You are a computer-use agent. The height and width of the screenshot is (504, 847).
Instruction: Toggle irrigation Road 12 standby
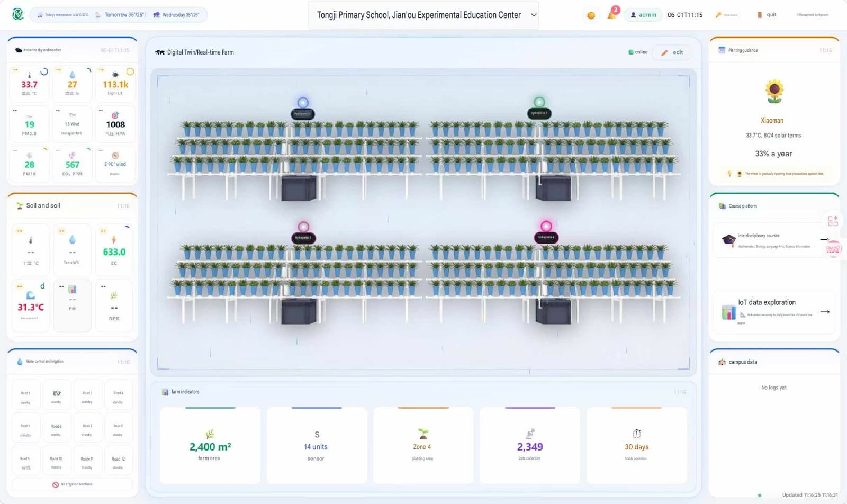pos(118,463)
